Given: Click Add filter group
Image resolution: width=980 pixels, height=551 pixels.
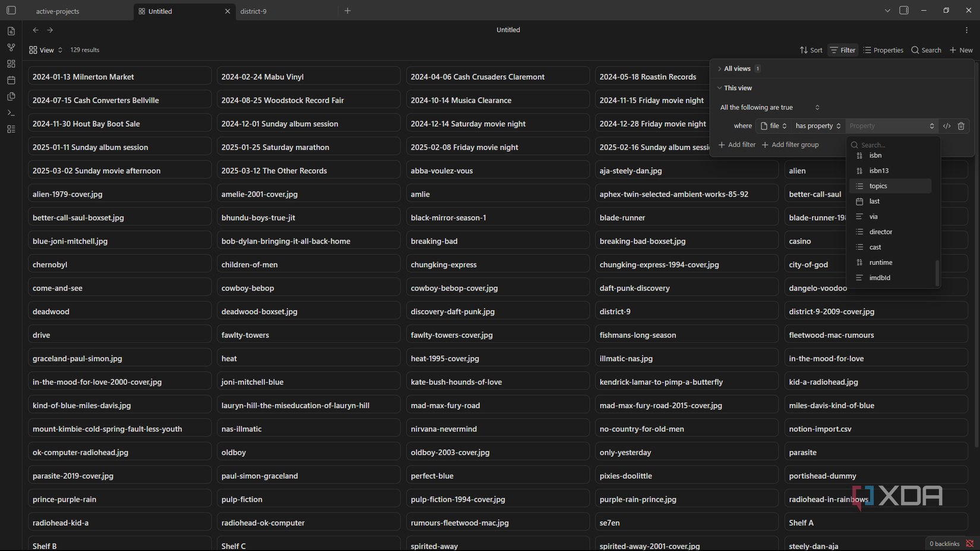Looking at the screenshot, I should click(790, 145).
